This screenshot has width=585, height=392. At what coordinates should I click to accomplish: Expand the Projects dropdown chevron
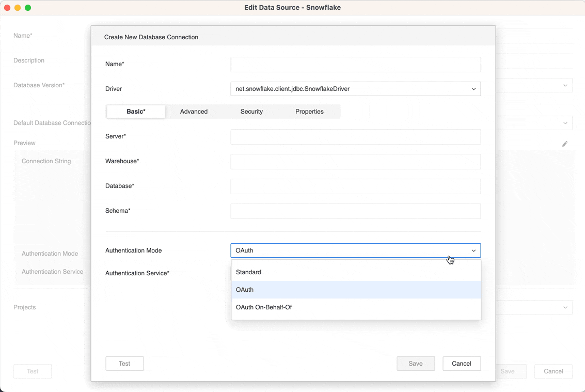(x=565, y=307)
